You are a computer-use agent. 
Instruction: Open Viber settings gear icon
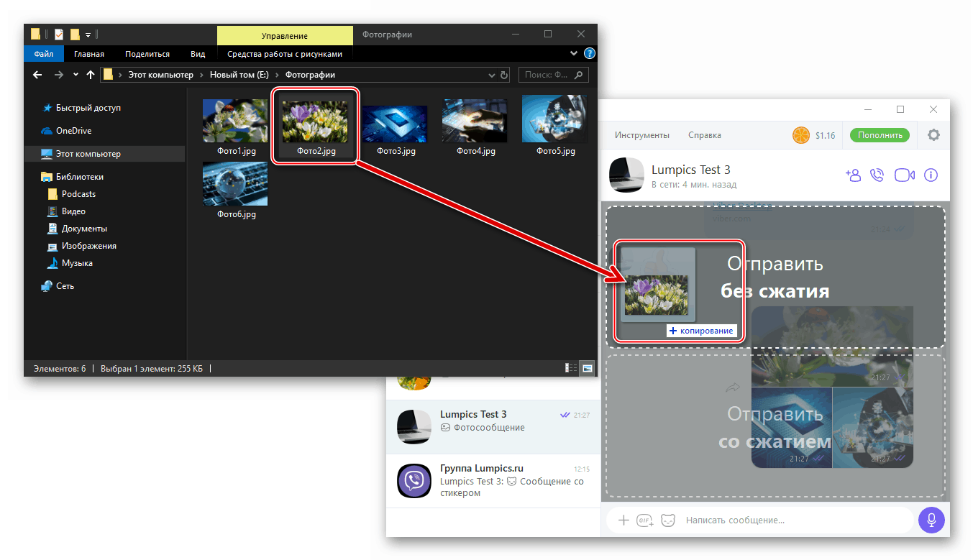point(933,135)
